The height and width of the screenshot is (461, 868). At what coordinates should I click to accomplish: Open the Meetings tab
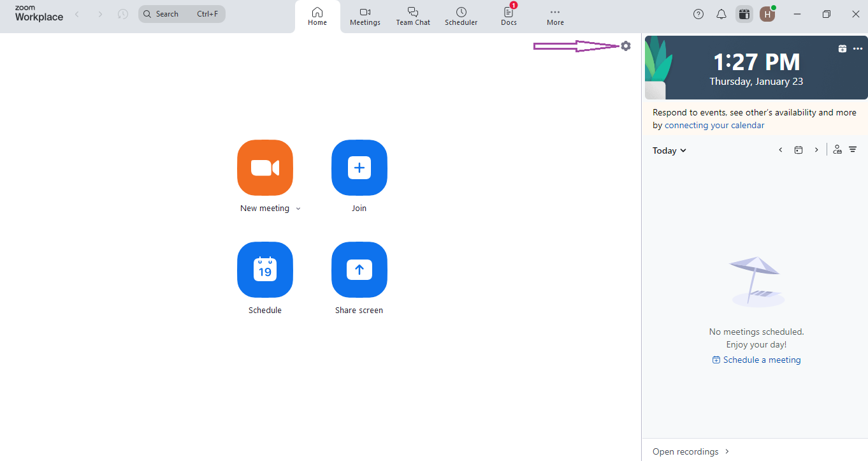tap(365, 17)
